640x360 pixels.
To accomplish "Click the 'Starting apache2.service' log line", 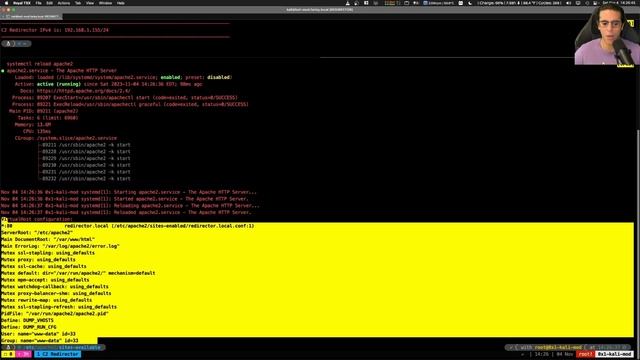I will click(x=129, y=192).
